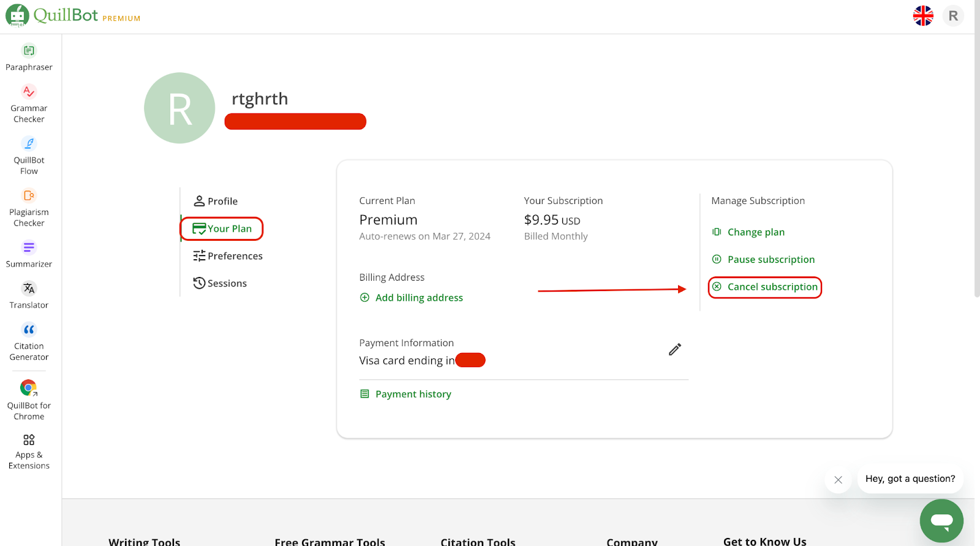980x546 pixels.
Task: Edit payment information with pencil icon
Action: click(675, 349)
